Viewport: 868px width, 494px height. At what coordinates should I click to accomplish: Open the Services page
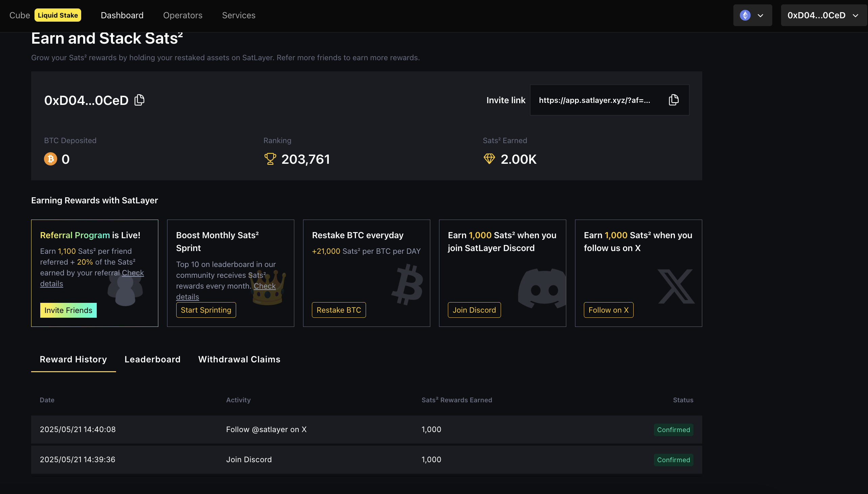click(x=238, y=15)
